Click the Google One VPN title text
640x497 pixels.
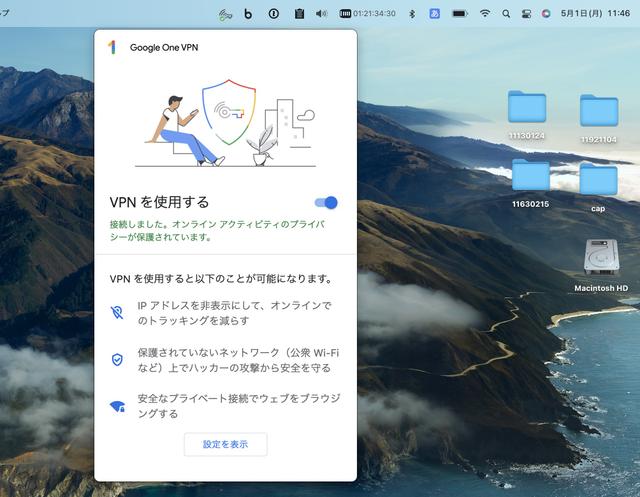tap(164, 47)
